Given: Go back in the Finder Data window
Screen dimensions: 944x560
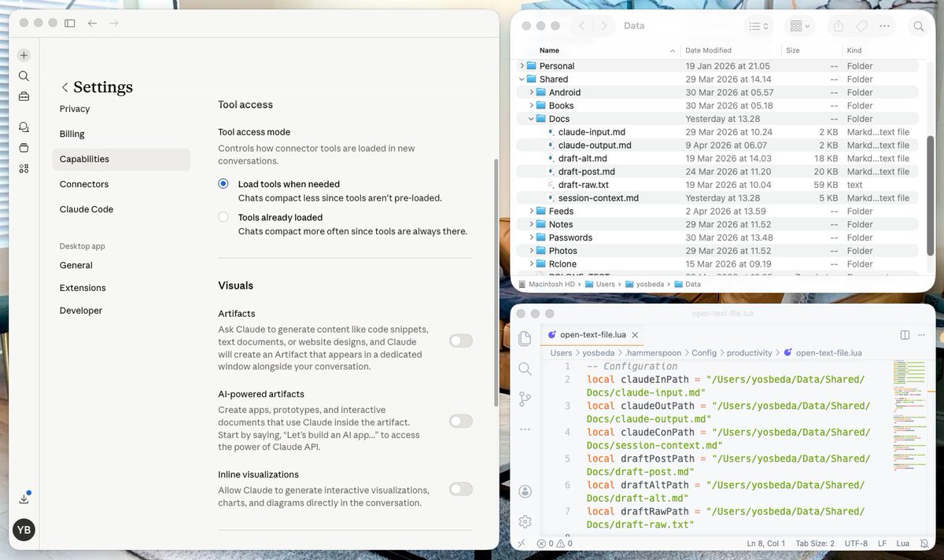Looking at the screenshot, I should point(582,26).
